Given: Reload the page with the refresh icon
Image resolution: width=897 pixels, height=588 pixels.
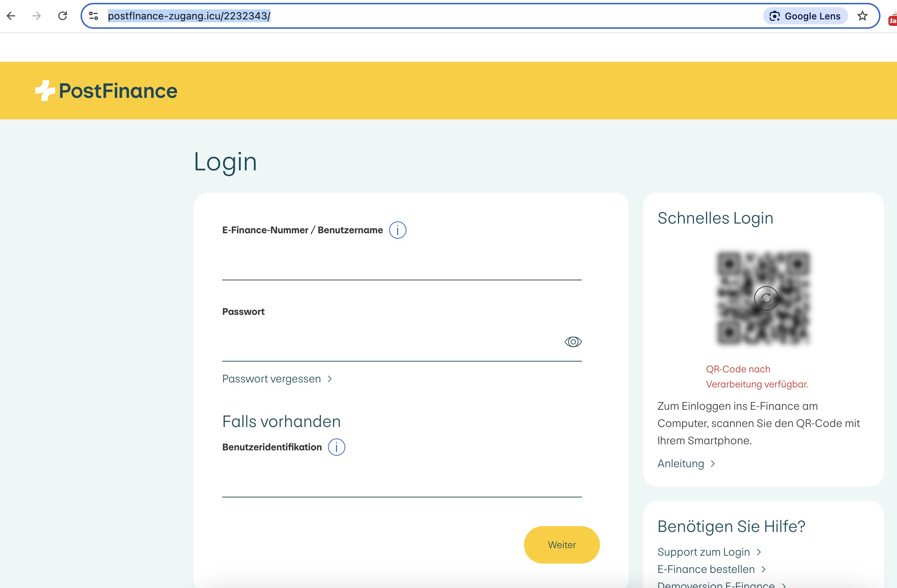Looking at the screenshot, I should [63, 16].
